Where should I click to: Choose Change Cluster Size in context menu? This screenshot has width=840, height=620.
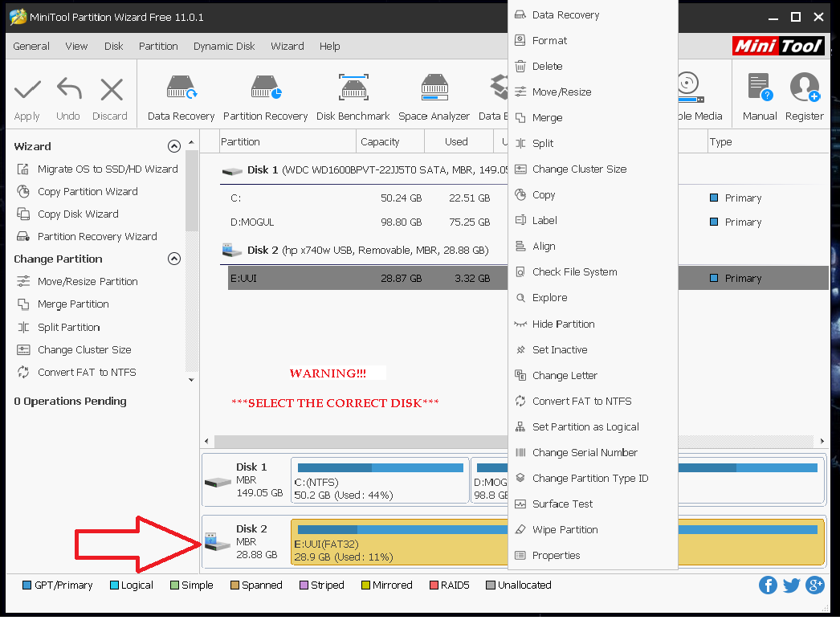tap(593, 169)
